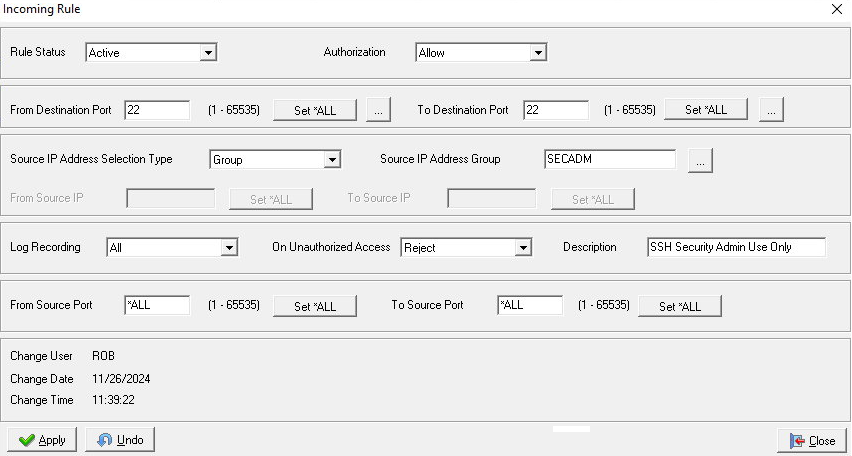
Task: Click the To Destination Port input field
Action: click(555, 110)
